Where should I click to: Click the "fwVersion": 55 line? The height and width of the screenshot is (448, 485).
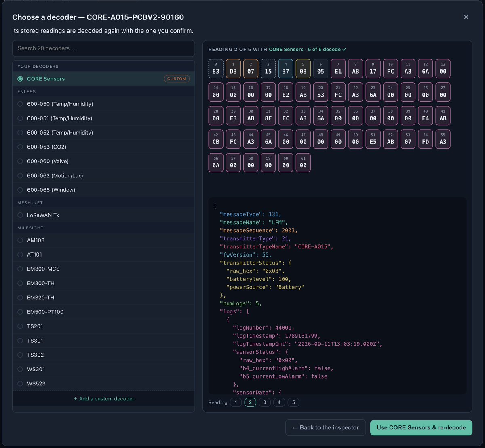point(246,254)
